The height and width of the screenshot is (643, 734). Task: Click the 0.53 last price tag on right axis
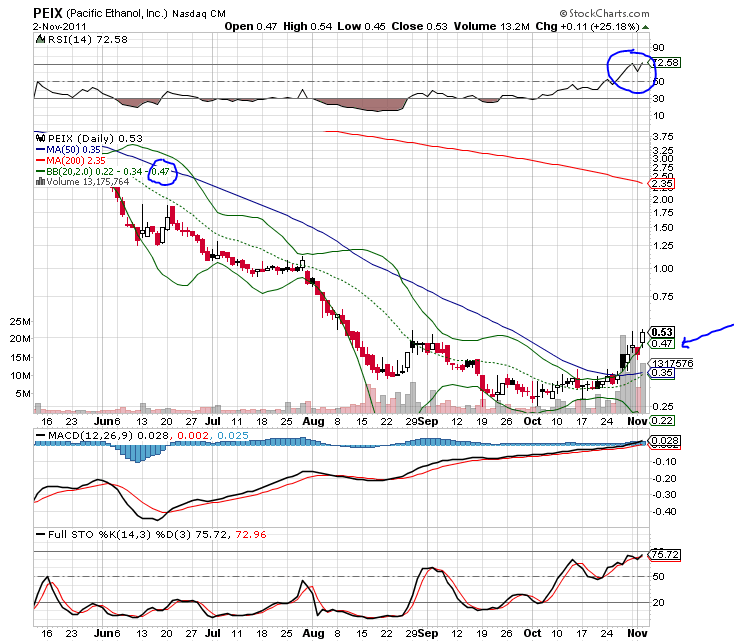pos(661,332)
